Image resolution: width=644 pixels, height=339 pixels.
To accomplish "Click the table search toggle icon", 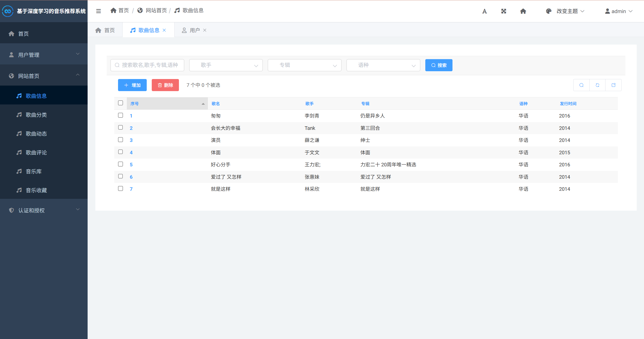I will [x=581, y=85].
